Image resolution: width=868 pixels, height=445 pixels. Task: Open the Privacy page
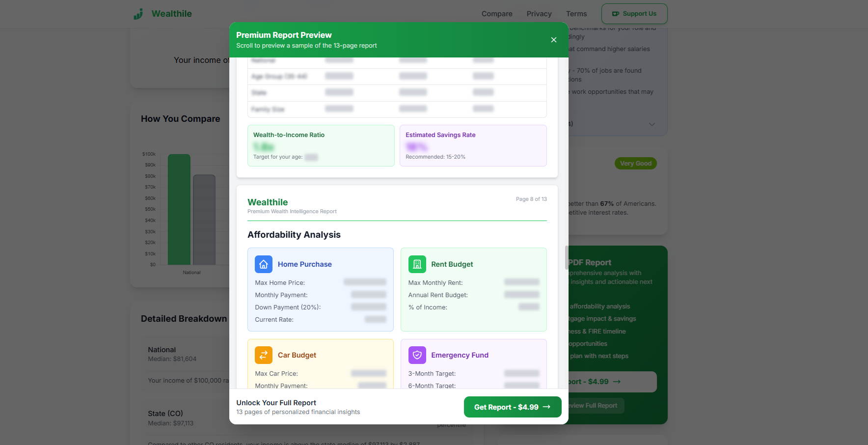pyautogui.click(x=539, y=14)
